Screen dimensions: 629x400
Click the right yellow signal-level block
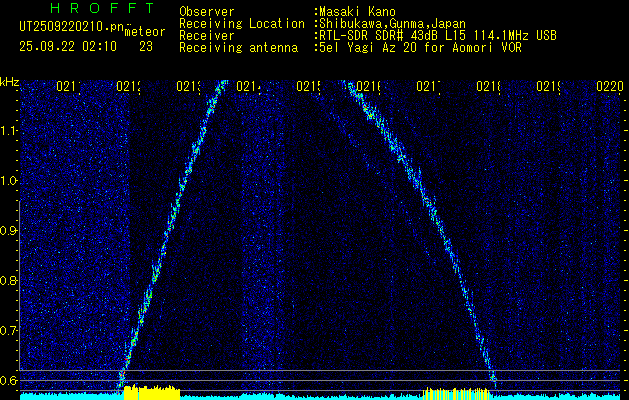coord(457,394)
